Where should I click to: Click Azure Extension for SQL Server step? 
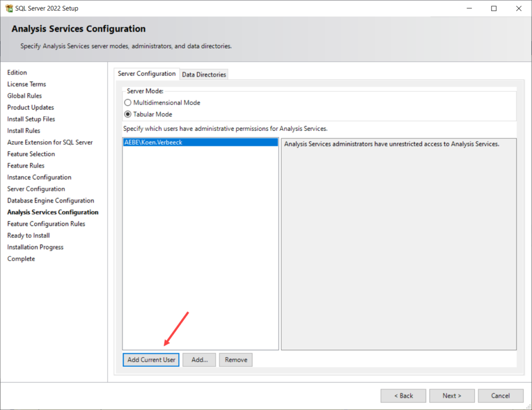[50, 142]
